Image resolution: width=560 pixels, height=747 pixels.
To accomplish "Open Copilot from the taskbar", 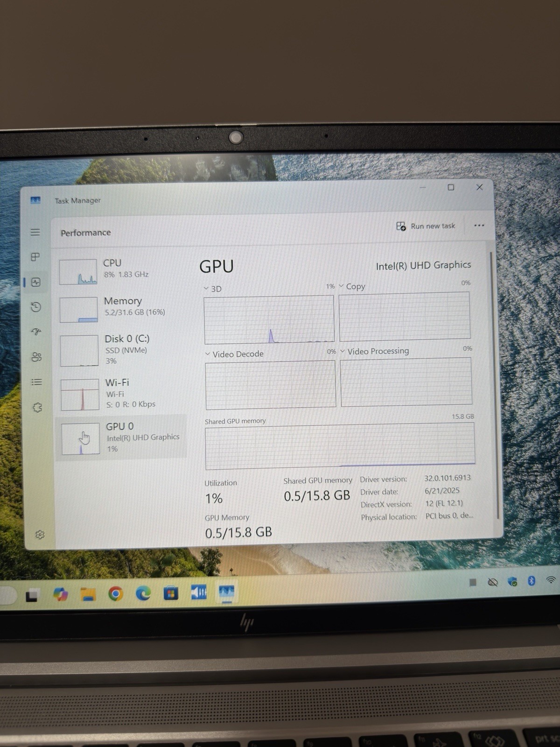I will pyautogui.click(x=60, y=594).
